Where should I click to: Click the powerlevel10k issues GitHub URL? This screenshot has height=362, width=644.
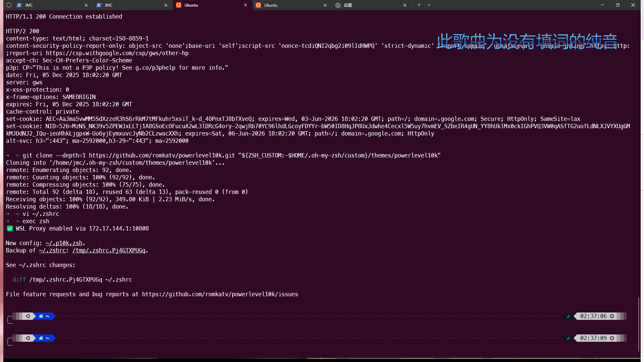coord(220,294)
